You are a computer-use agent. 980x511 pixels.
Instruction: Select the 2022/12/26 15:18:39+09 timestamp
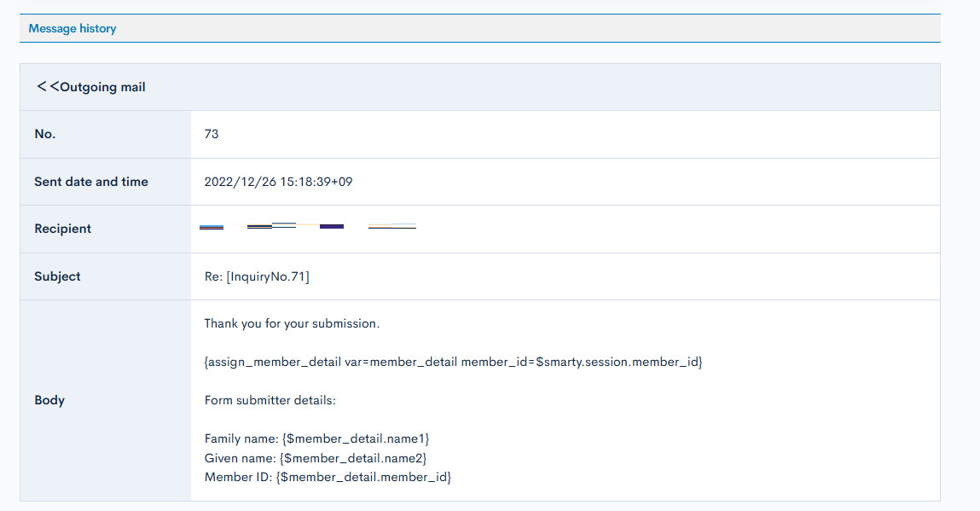[x=277, y=182]
